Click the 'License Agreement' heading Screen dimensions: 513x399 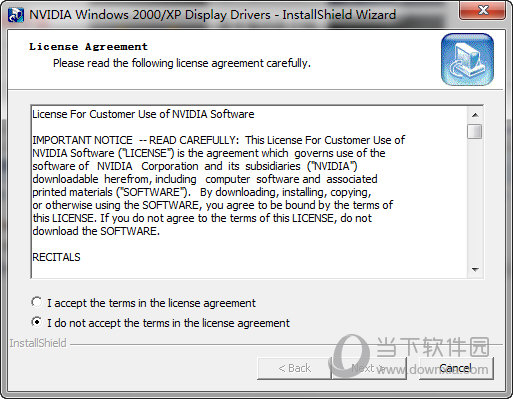pyautogui.click(x=88, y=47)
